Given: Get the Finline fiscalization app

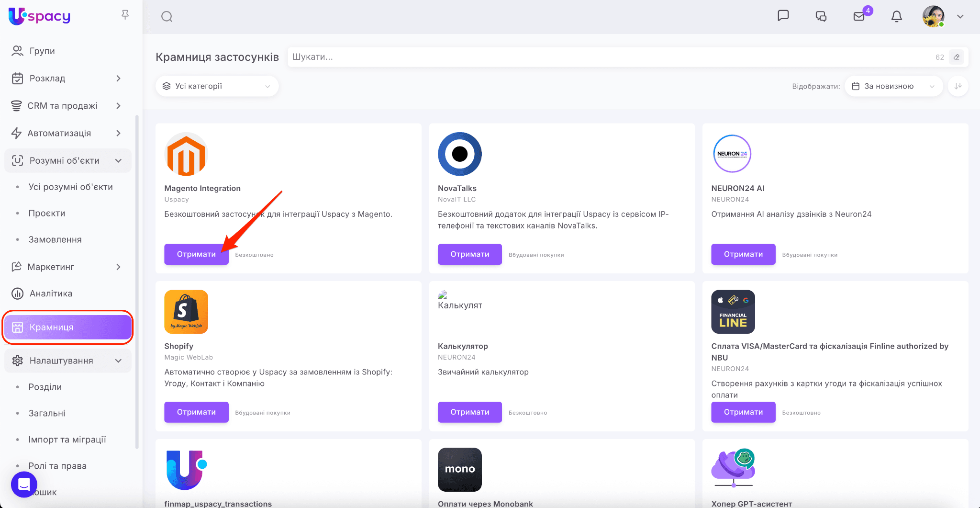Looking at the screenshot, I should tap(743, 412).
